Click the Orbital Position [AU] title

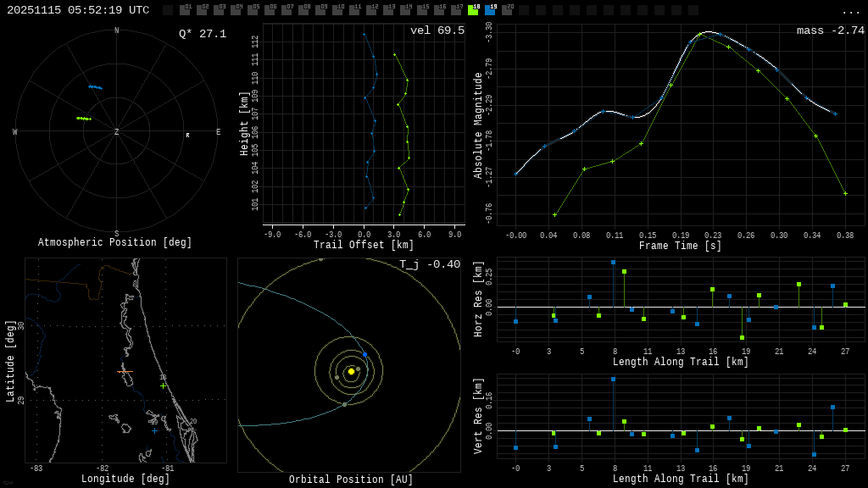tap(351, 480)
